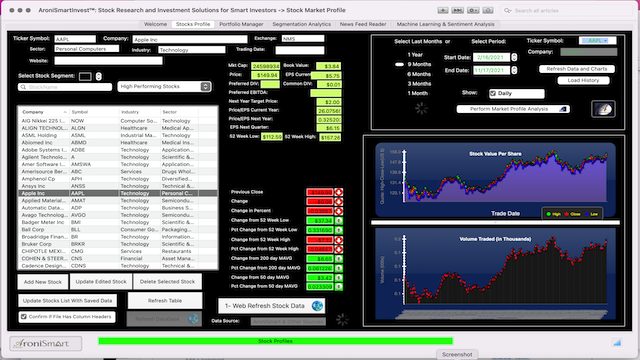The image size is (640, 360).
Task: Click the Ticker Symbol AAPL input field
Action: (75, 39)
